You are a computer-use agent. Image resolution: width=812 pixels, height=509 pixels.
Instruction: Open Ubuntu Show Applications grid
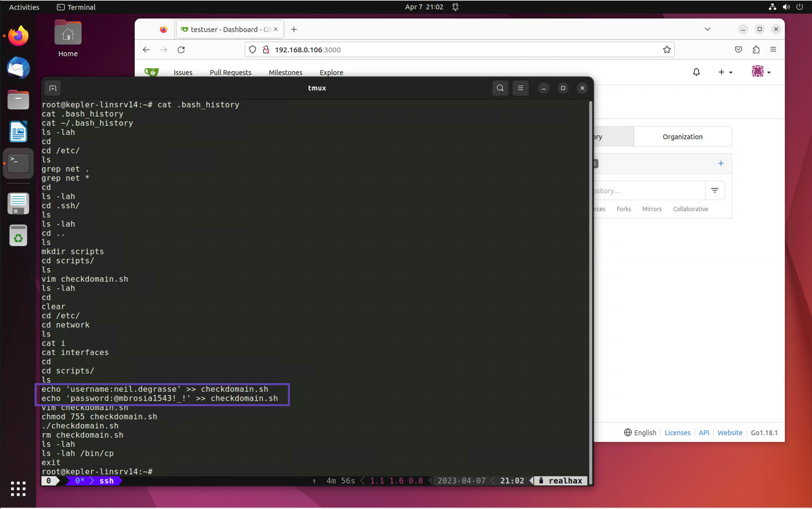click(x=18, y=488)
